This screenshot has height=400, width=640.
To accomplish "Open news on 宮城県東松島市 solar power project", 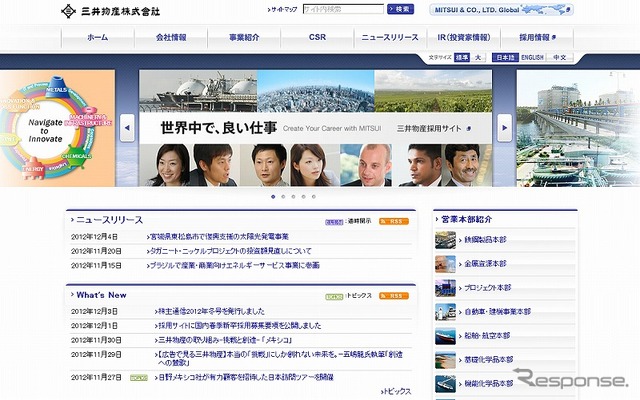I will (x=218, y=237).
